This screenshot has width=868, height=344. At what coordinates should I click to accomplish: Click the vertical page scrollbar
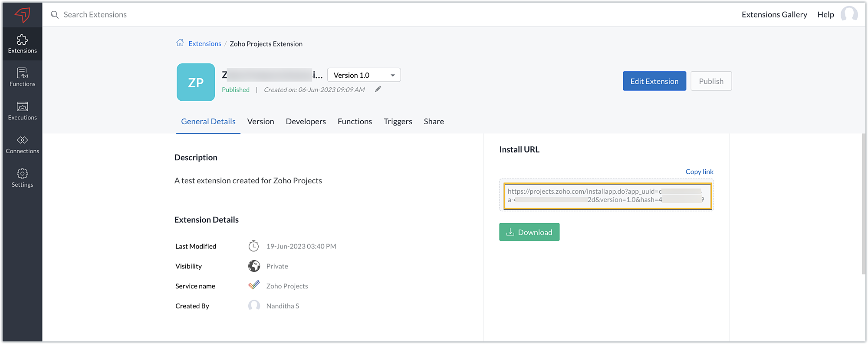coord(863,204)
